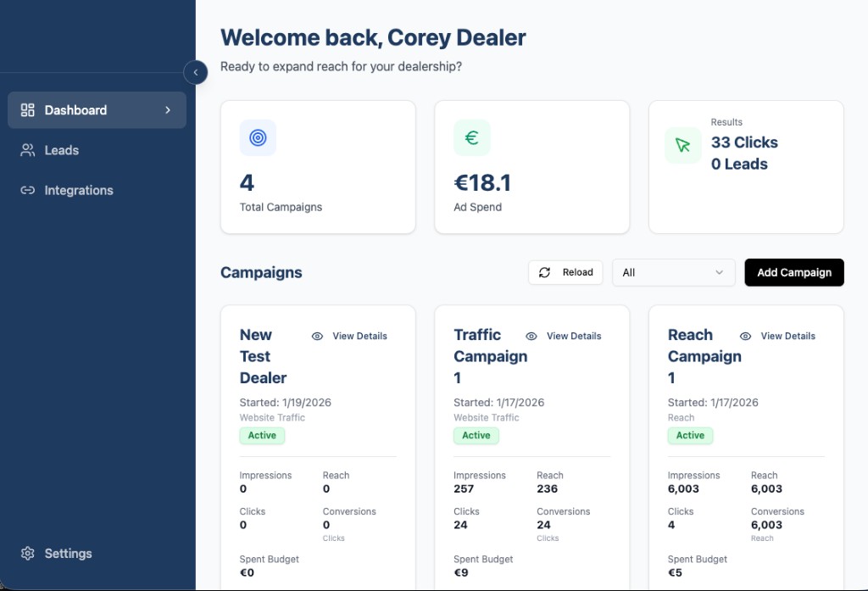Image resolution: width=868 pixels, height=591 pixels.
Task: Click the eye icon on Reach Campaign 1
Action: pyautogui.click(x=746, y=337)
